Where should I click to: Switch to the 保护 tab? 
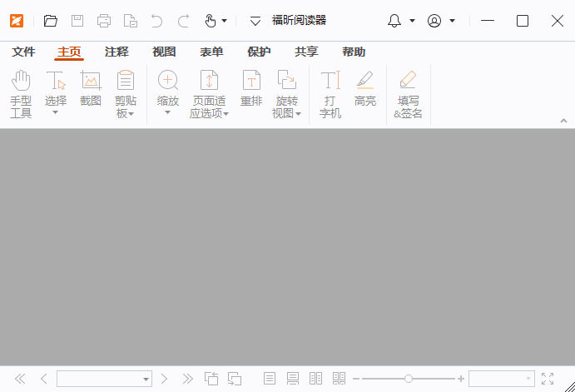pyautogui.click(x=259, y=52)
